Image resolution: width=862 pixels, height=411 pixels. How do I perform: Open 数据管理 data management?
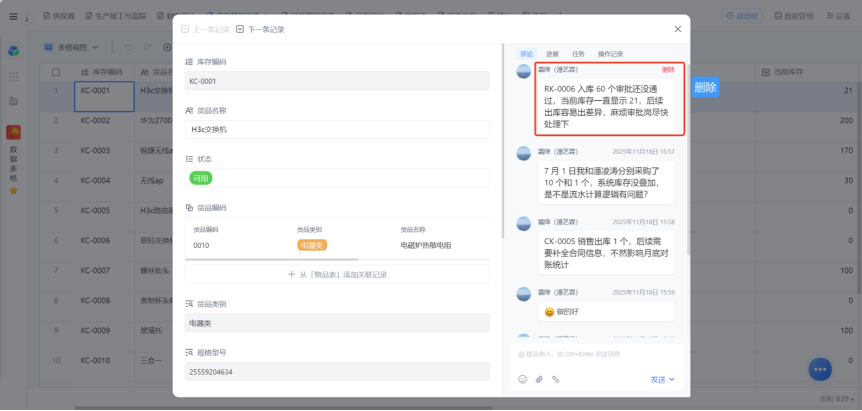point(793,16)
